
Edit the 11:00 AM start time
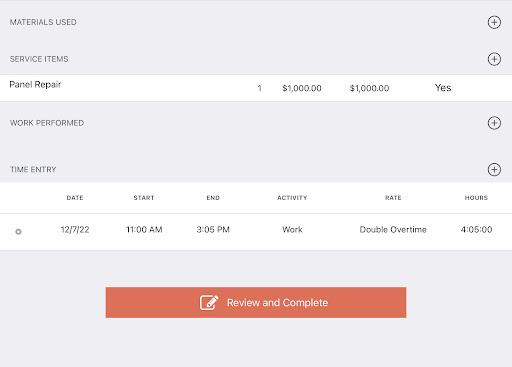tap(144, 230)
